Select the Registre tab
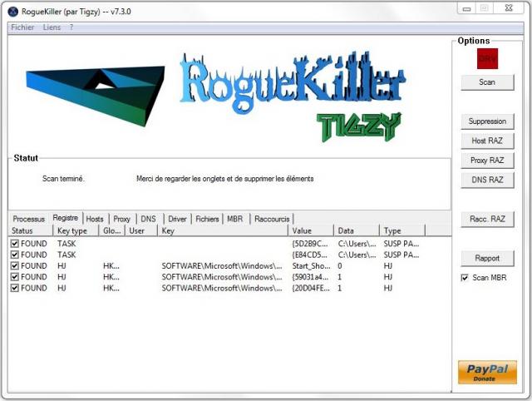Image resolution: width=532 pixels, height=401 pixels. point(66,218)
